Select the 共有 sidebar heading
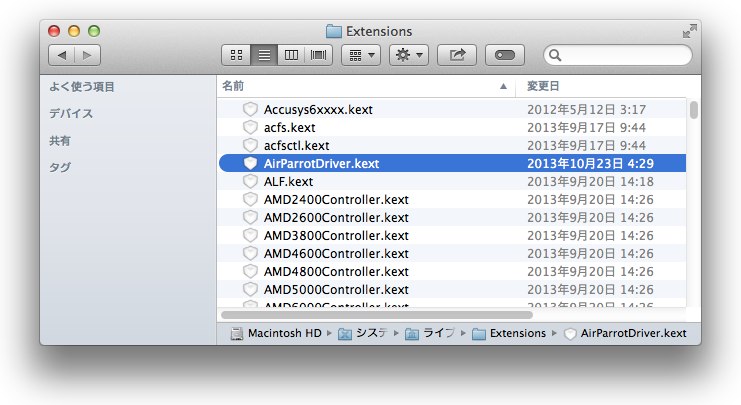 pos(60,140)
